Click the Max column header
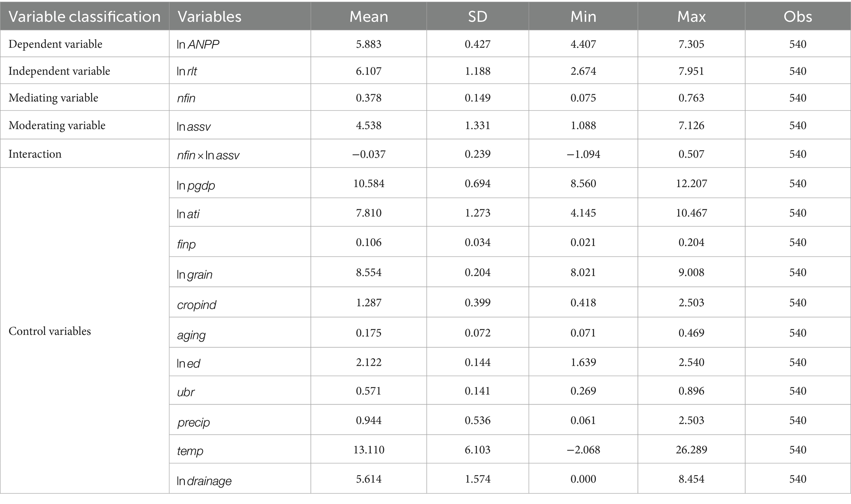851x504 pixels. pos(691,16)
